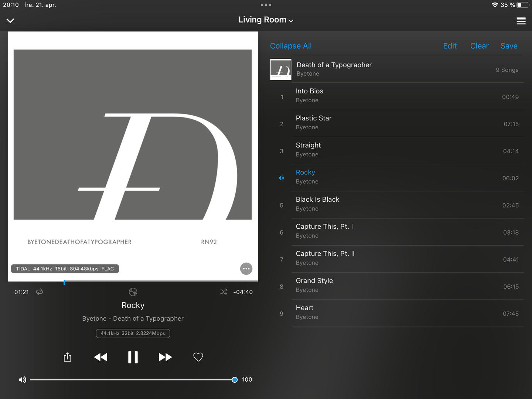This screenshot has height=399, width=532.
Task: Tap the battery indicator
Action: (x=522, y=5)
